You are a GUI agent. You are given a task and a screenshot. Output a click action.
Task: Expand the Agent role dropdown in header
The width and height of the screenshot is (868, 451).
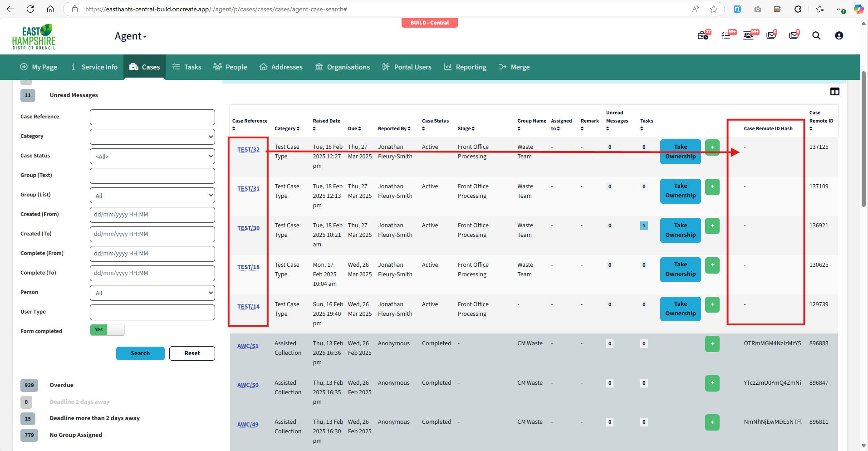pos(131,36)
